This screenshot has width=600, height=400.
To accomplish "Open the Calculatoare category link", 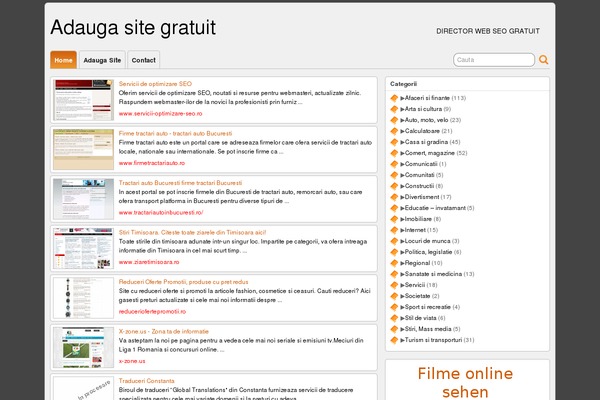I will tap(422, 131).
